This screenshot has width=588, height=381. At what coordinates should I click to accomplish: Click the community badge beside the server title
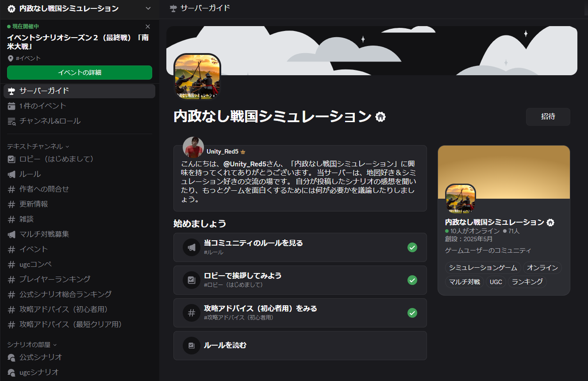[x=380, y=117]
